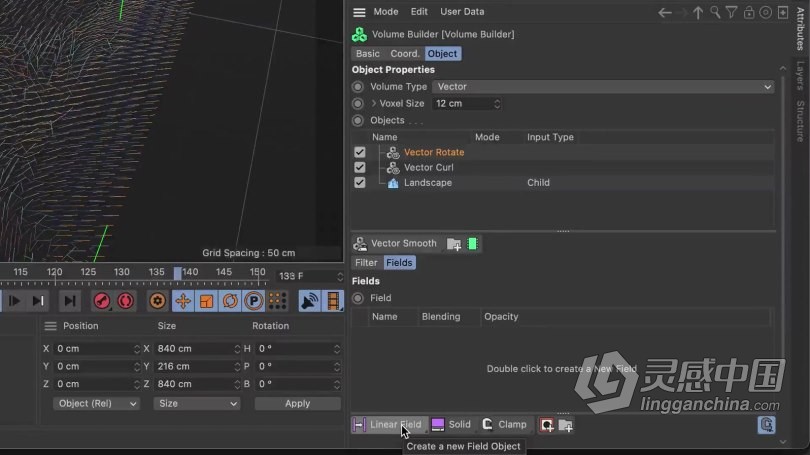Open the search magnifier in Attributes
810x455 pixels.
tap(715, 12)
